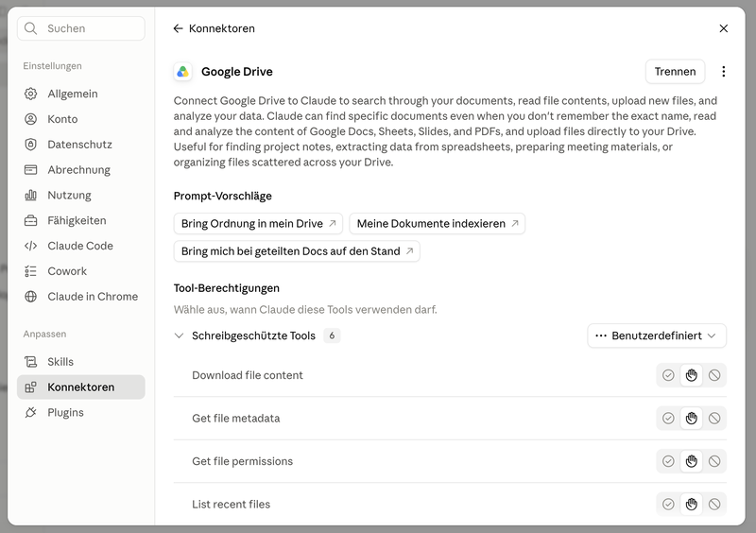Screen dimensions: 756x533
Task: Close the settings dialog
Action: (723, 28)
